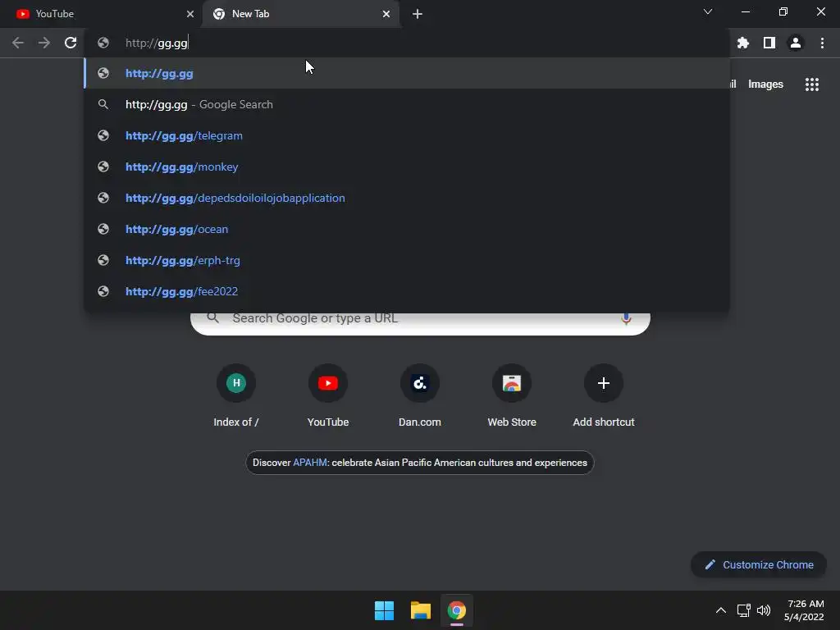The height and width of the screenshot is (630, 840).
Task: Click the Customize Chrome button
Action: pos(759,564)
